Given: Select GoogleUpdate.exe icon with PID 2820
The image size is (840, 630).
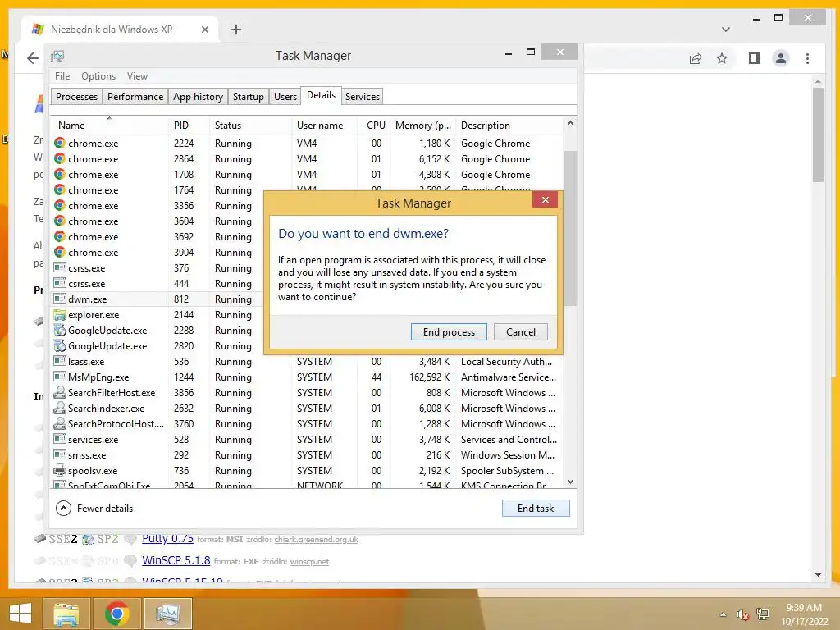Looking at the screenshot, I should pyautogui.click(x=59, y=345).
